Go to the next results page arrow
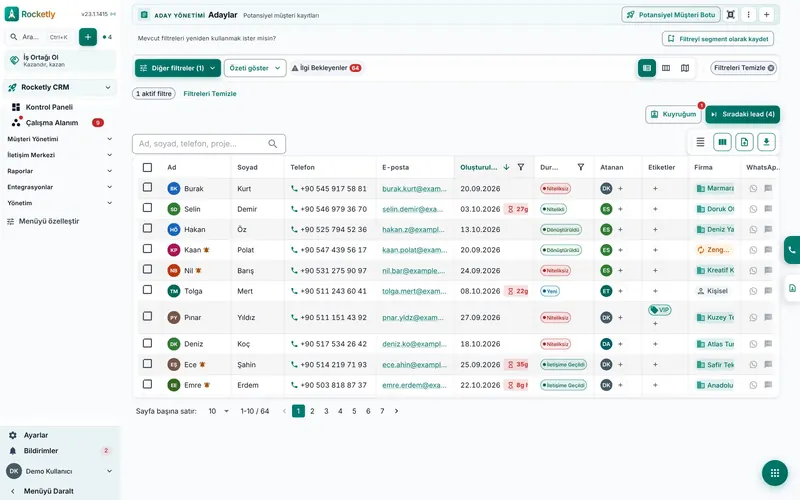Screen dimensions: 800x500 tap(396, 411)
